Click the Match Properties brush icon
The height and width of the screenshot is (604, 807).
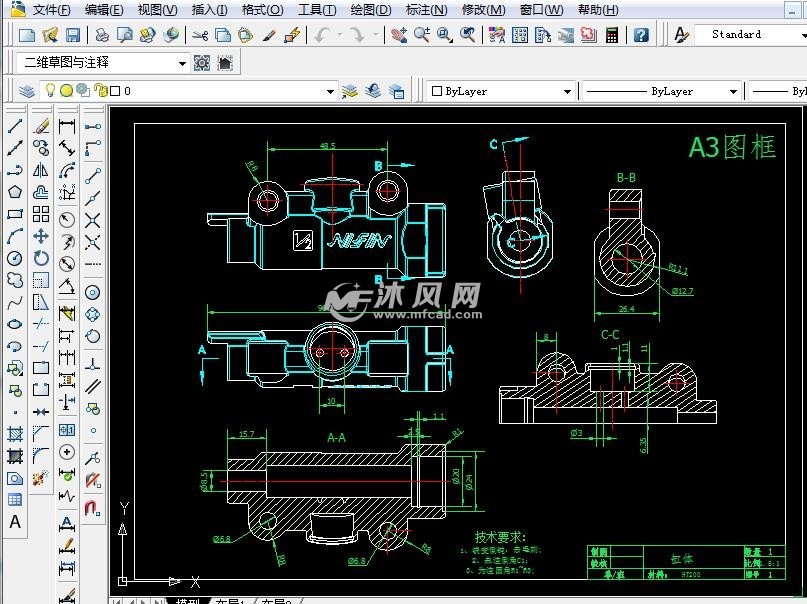point(269,35)
